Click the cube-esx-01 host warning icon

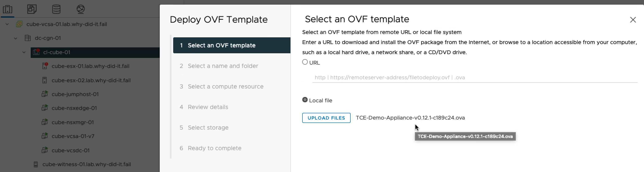(45, 66)
